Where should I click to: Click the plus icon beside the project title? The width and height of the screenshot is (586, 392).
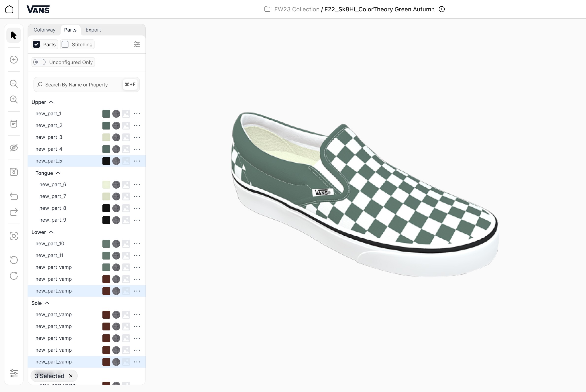pyautogui.click(x=442, y=9)
